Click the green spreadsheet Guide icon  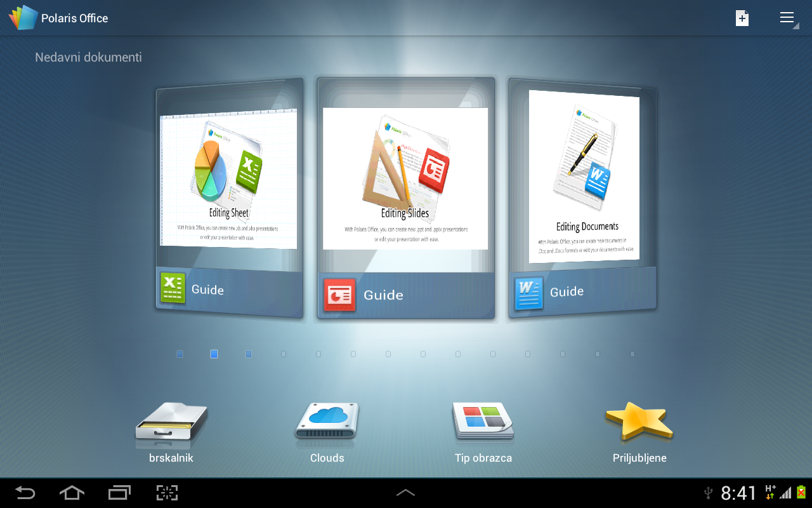coord(173,288)
